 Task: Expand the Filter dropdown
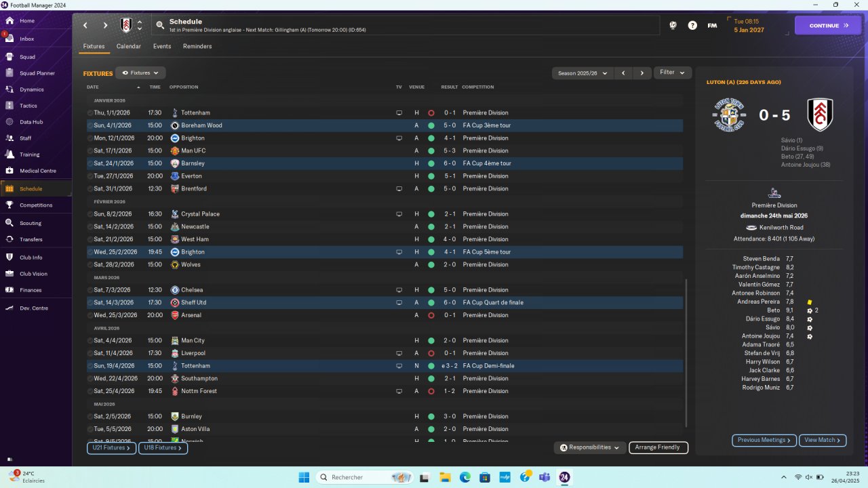coord(673,73)
